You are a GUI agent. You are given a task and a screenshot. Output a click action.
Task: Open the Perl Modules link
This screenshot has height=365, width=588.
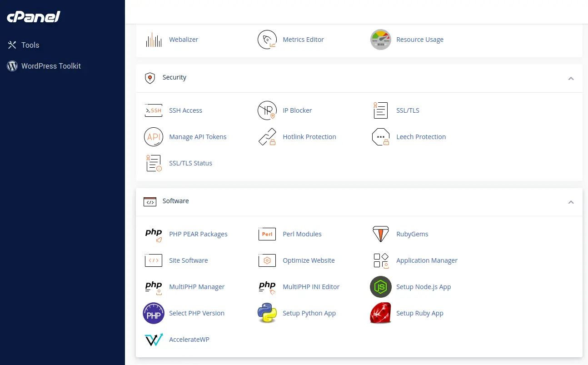302,234
